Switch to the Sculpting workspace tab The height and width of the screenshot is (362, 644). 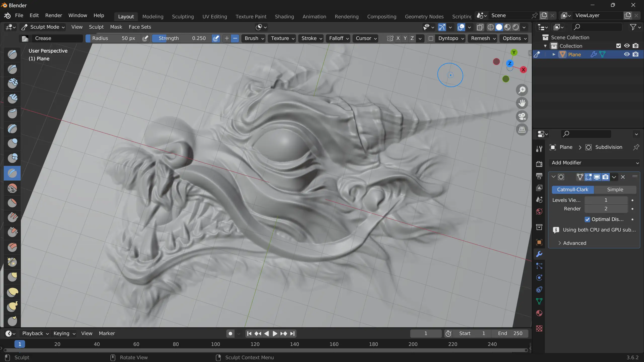pyautogui.click(x=183, y=16)
